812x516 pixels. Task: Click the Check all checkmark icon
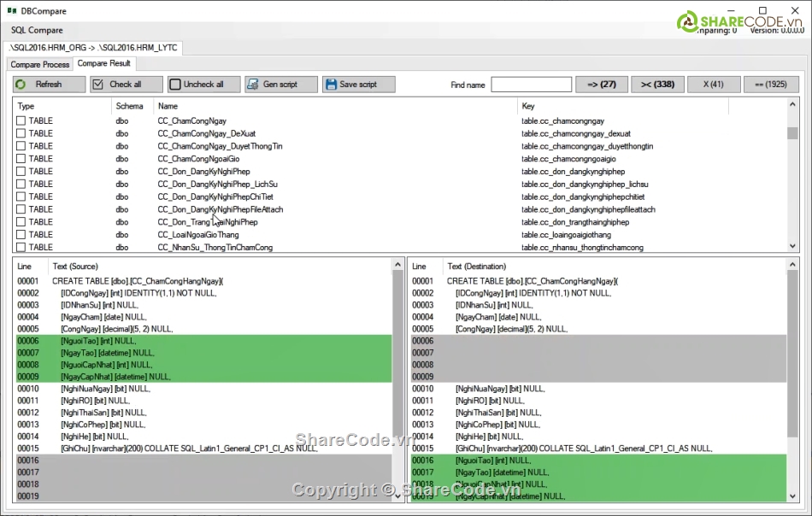[x=97, y=85]
